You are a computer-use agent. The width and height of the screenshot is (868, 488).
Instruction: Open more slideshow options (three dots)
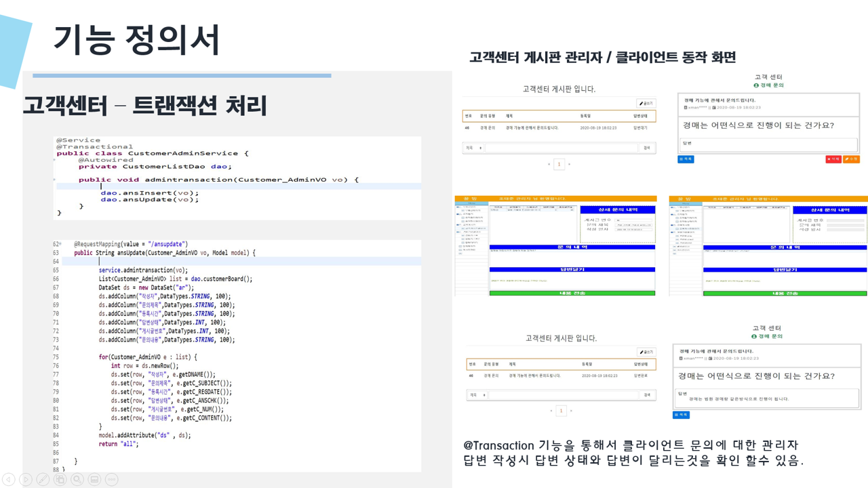point(112,479)
